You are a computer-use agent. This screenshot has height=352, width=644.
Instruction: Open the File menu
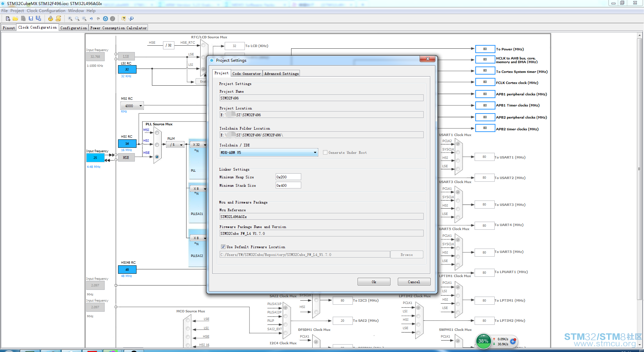(x=4, y=11)
